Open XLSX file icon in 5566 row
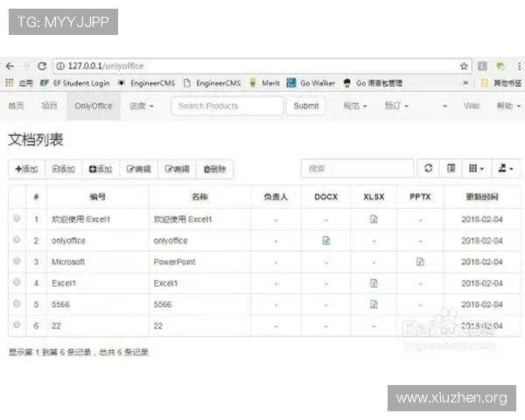525x420 pixels. coord(374,304)
